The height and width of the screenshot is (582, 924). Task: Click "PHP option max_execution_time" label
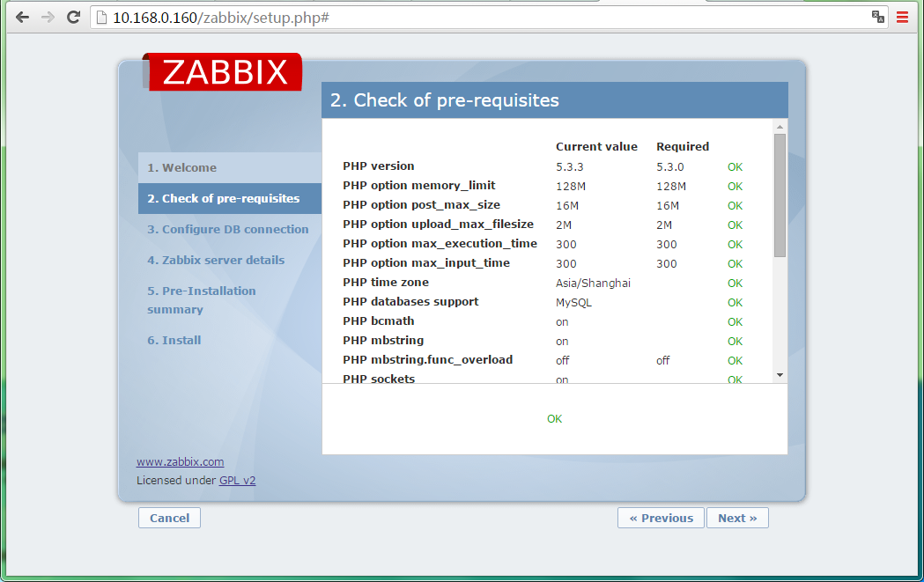click(440, 244)
